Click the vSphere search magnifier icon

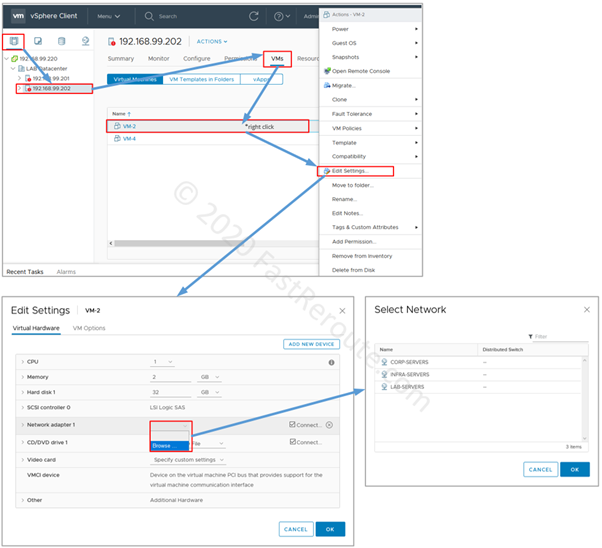[x=149, y=16]
